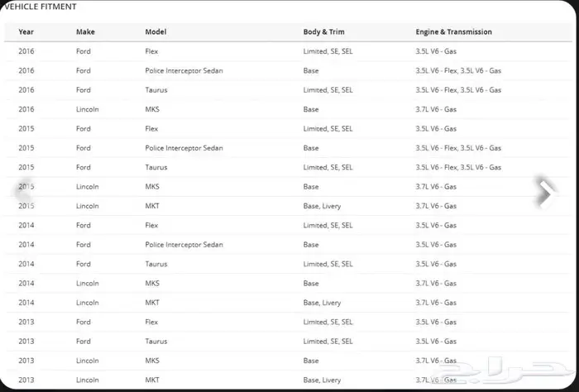The width and height of the screenshot is (579, 392).
Task: Click the VEHICLE FITMENT heading
Action: (40, 7)
